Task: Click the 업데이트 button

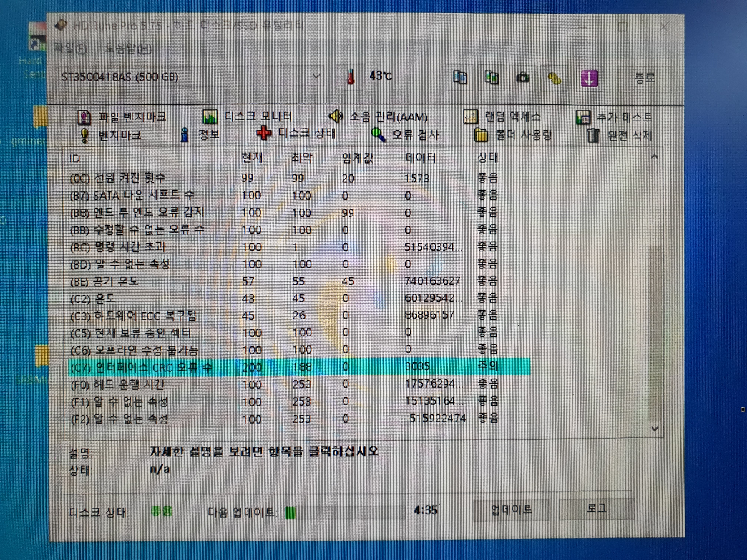Action: click(511, 510)
